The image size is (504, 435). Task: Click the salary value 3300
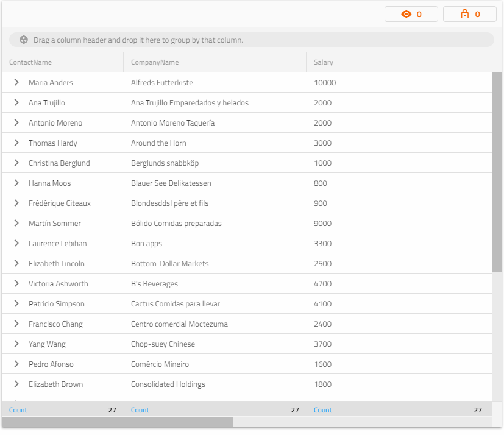tap(322, 243)
